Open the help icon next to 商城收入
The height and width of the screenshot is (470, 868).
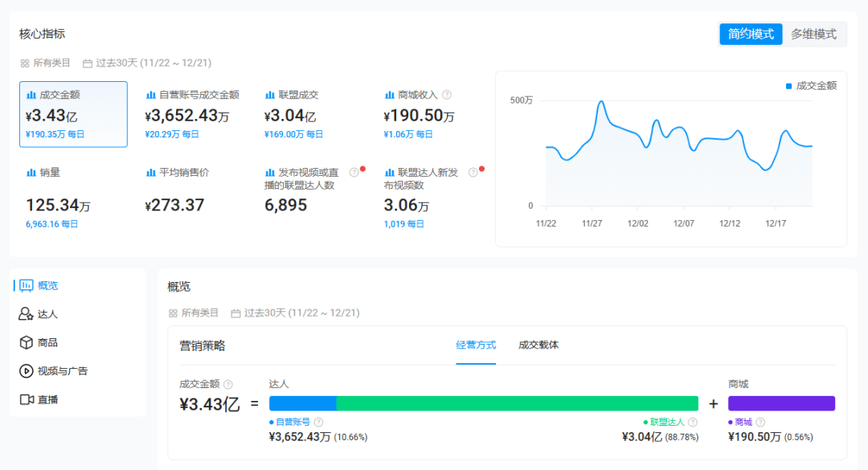(448, 94)
